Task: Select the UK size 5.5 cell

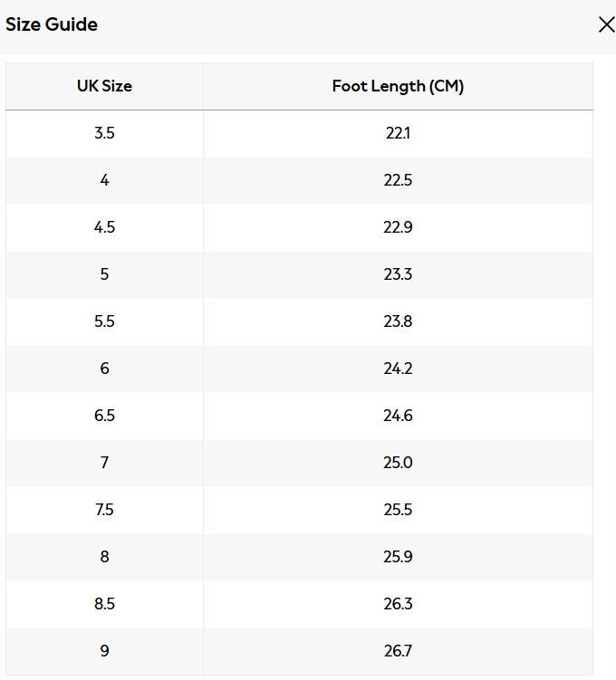Action: pyautogui.click(x=104, y=321)
